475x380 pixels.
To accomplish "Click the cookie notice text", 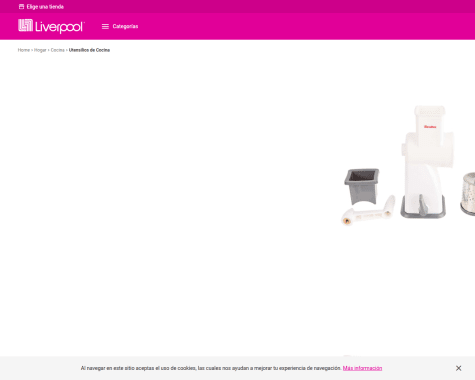I will tap(211, 368).
